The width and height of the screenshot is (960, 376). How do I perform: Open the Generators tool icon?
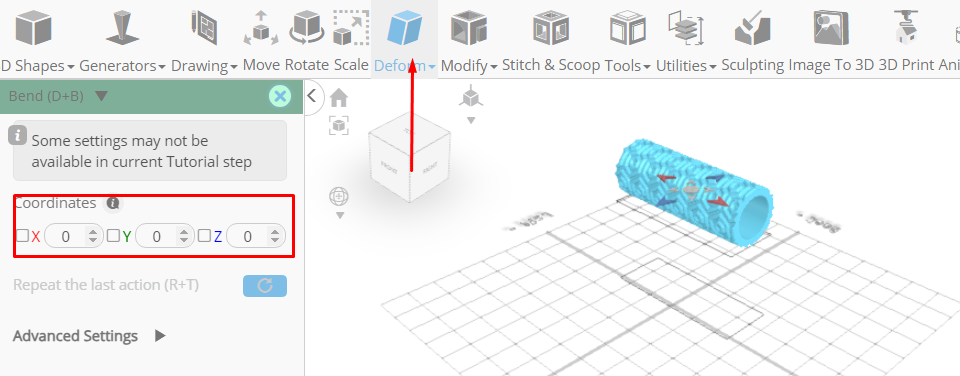pos(122,28)
